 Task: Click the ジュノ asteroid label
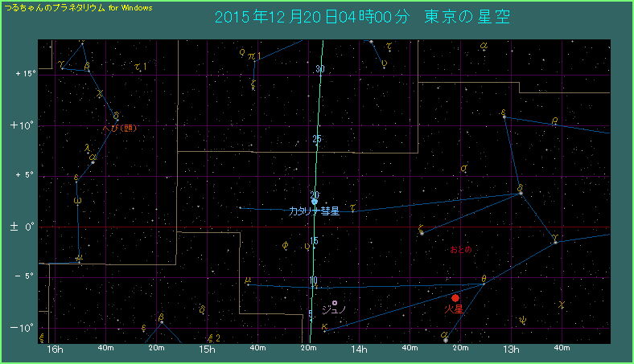click(333, 310)
